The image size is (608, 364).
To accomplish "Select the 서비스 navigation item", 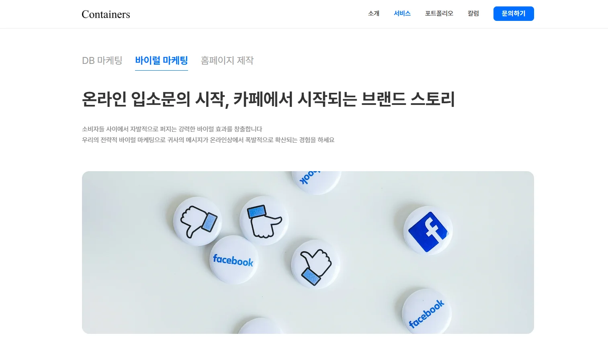I will click(x=402, y=13).
